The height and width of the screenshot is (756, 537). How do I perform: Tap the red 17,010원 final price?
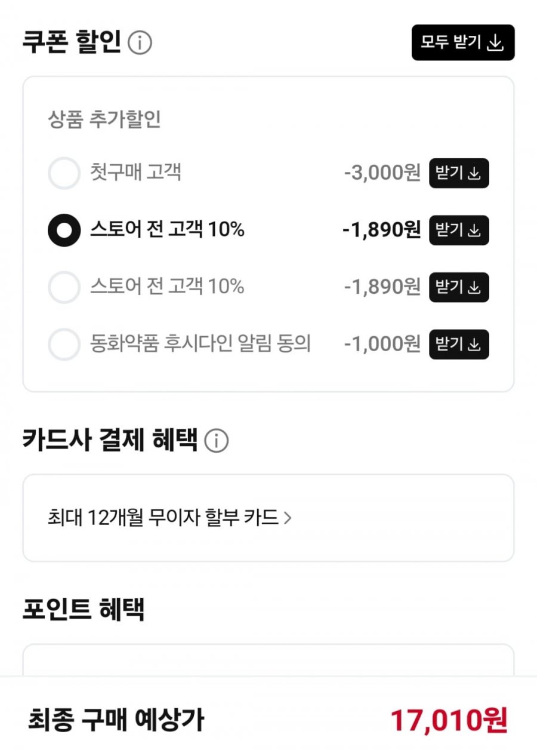coord(449,720)
